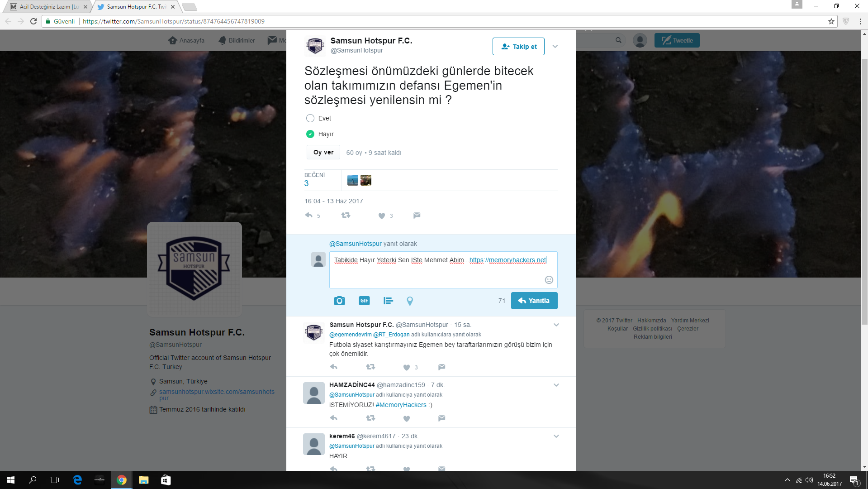Viewport: 868px width, 489px height.
Task: Expand options for kerem46's reply
Action: [556, 436]
